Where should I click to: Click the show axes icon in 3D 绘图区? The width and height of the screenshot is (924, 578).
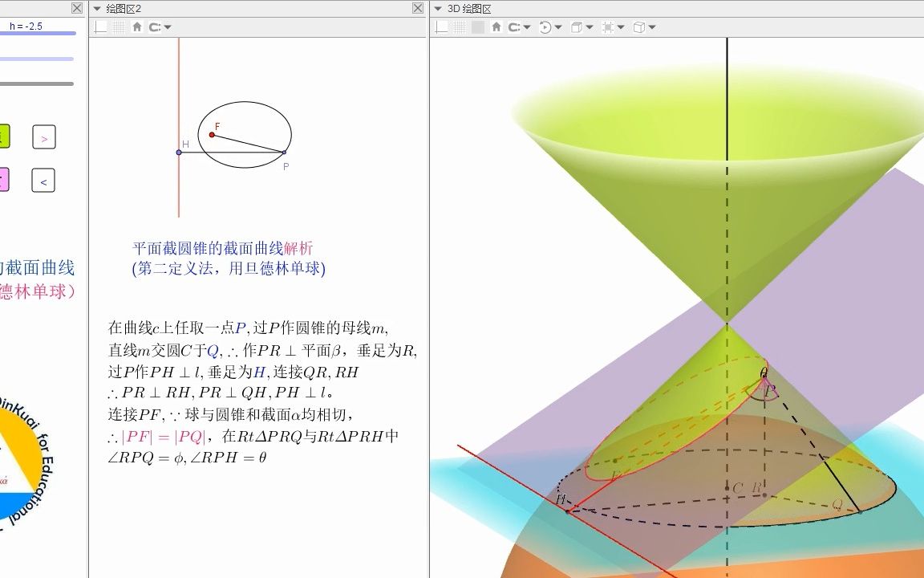pos(440,26)
